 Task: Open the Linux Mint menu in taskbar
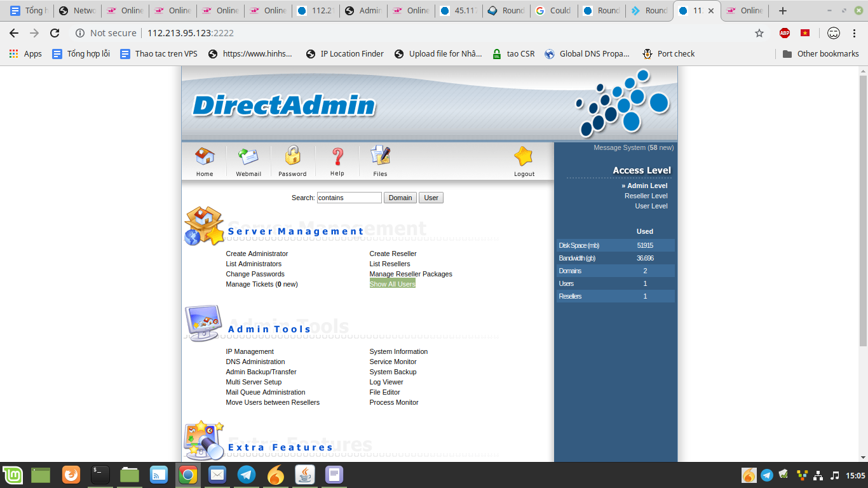tap(13, 475)
